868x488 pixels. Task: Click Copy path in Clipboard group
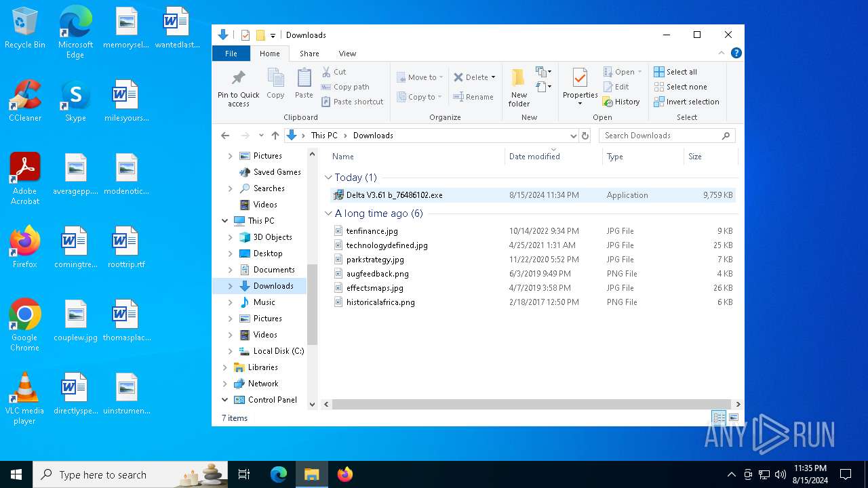click(x=345, y=87)
